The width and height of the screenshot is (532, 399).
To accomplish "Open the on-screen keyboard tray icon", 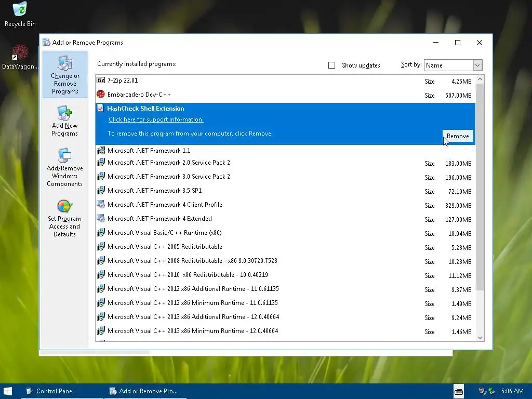I will (x=459, y=391).
